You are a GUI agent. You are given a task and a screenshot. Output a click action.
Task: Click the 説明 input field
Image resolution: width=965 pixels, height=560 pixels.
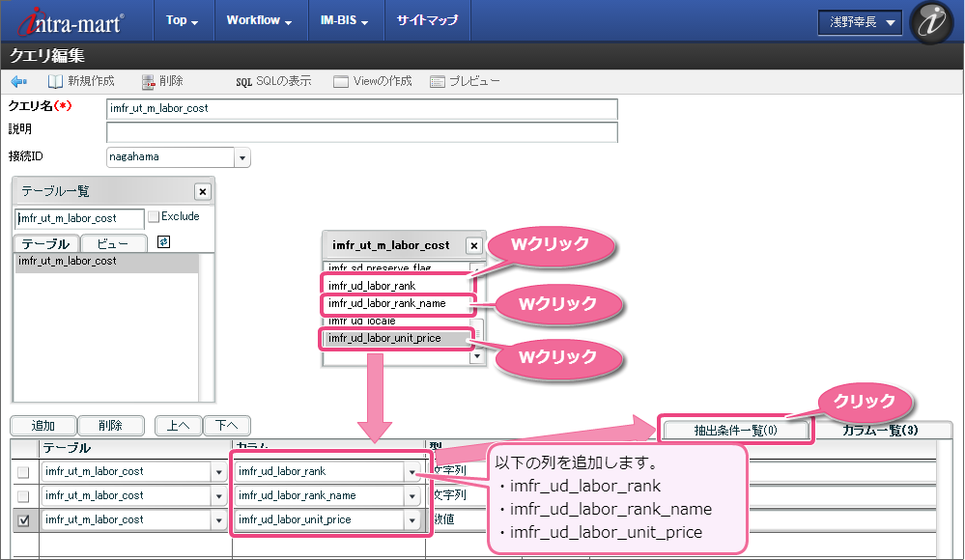pos(362,131)
